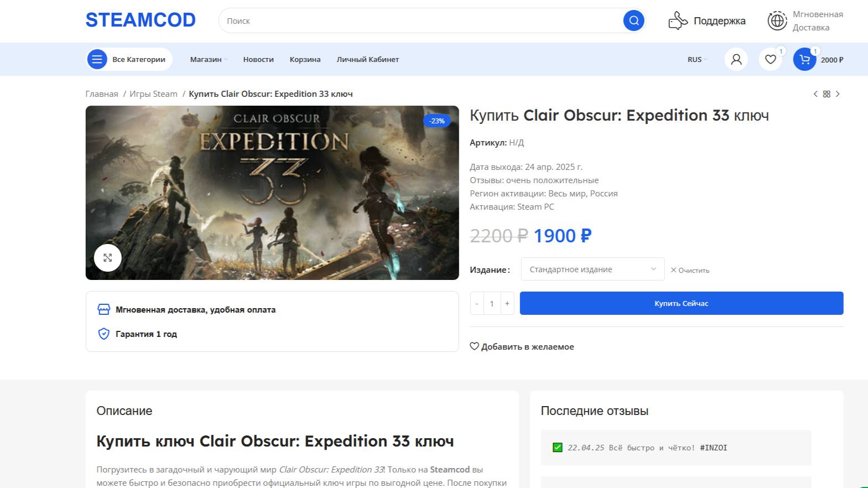This screenshot has width=868, height=488.
Task: Click the green checkmark in the review
Action: coord(557,447)
